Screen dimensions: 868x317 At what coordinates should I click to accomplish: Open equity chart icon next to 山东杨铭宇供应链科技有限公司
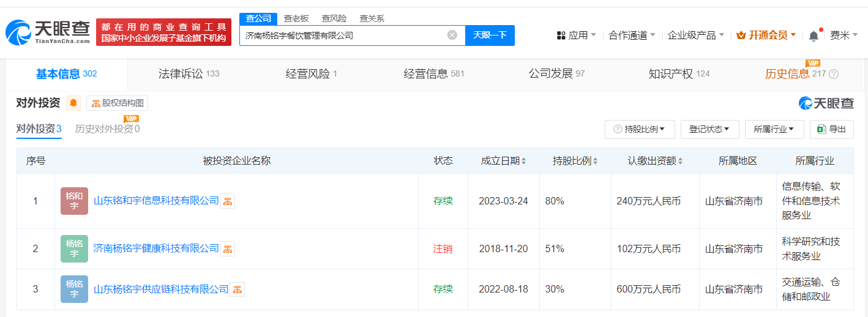click(238, 289)
